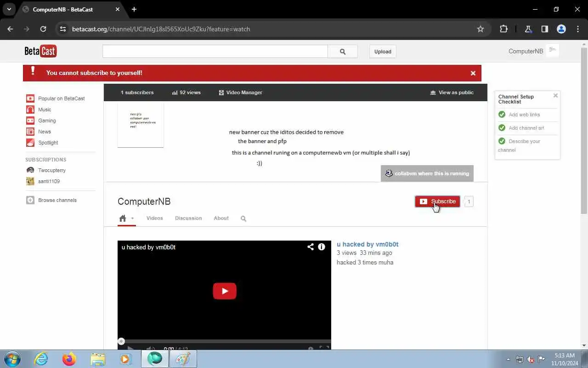This screenshot has width=588, height=368.
Task: Select the channel Home tab icon
Action: tap(123, 218)
